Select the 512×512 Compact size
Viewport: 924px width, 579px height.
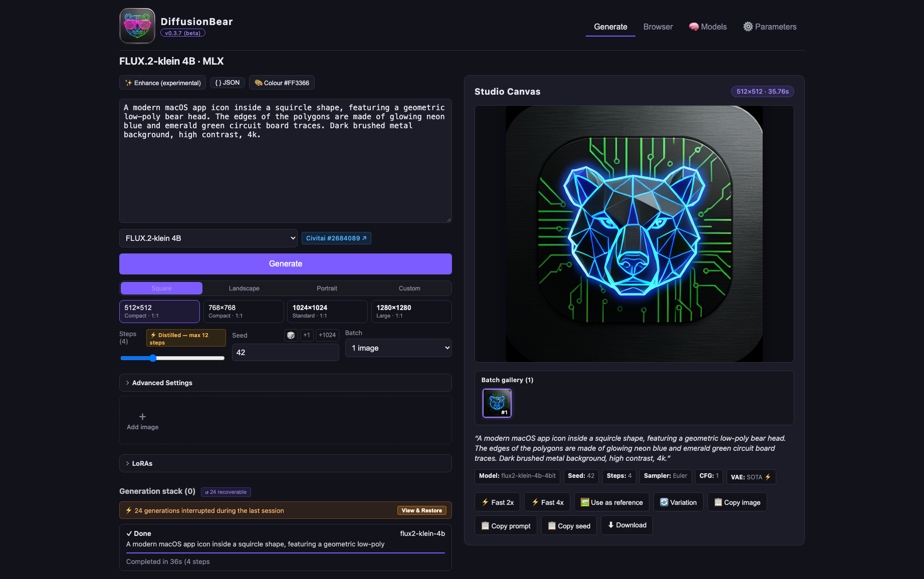(x=159, y=312)
